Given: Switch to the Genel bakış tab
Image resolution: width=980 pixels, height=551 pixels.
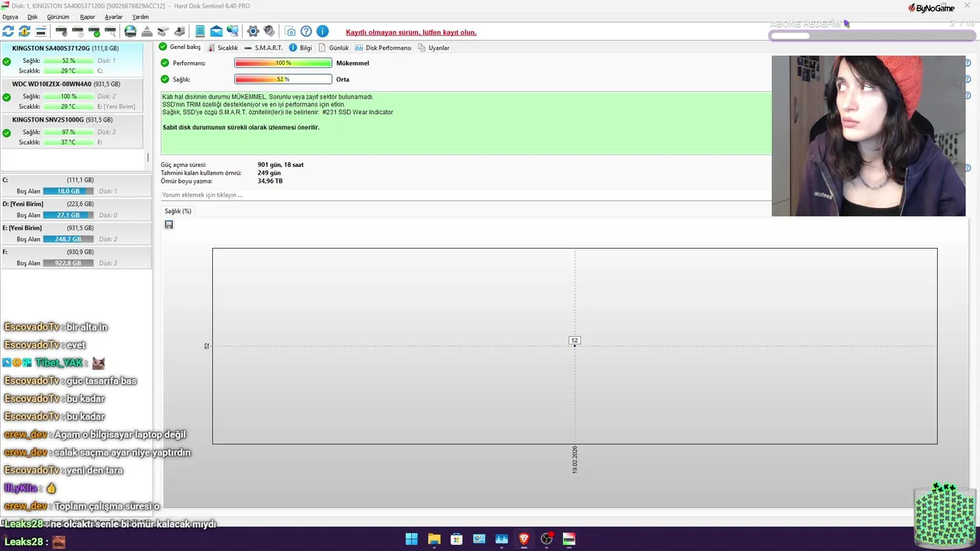Looking at the screenshot, I should tap(180, 47).
